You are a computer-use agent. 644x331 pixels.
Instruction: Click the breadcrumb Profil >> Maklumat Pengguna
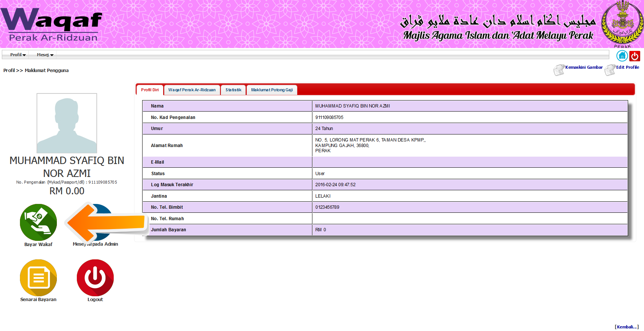tap(36, 70)
